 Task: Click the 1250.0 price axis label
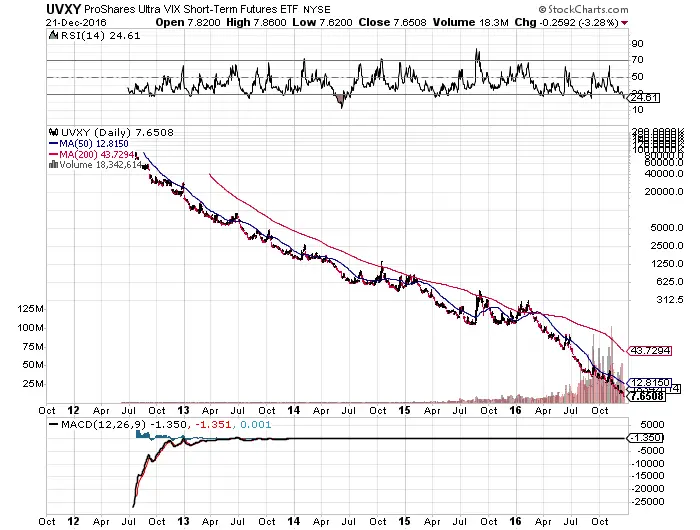tap(667, 263)
